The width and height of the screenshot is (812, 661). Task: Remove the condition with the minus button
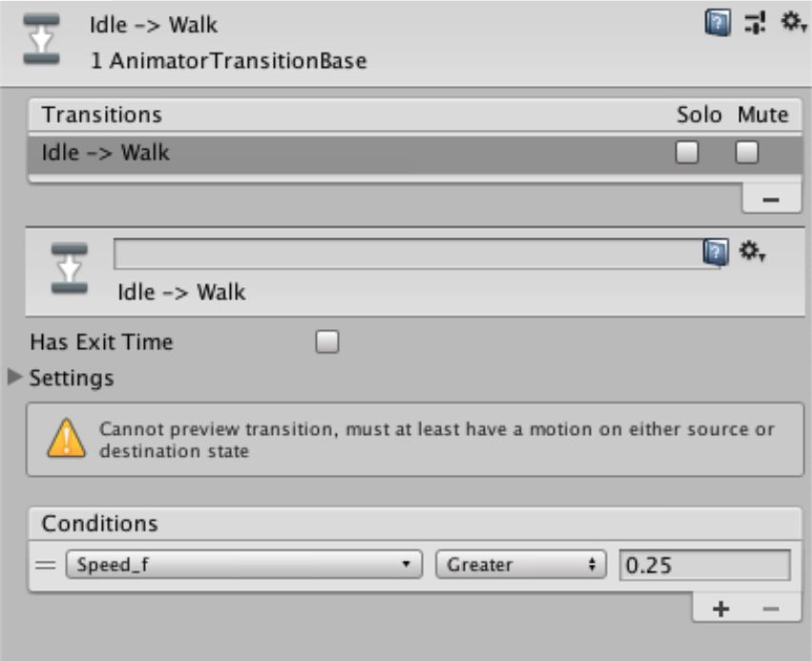[x=771, y=609]
